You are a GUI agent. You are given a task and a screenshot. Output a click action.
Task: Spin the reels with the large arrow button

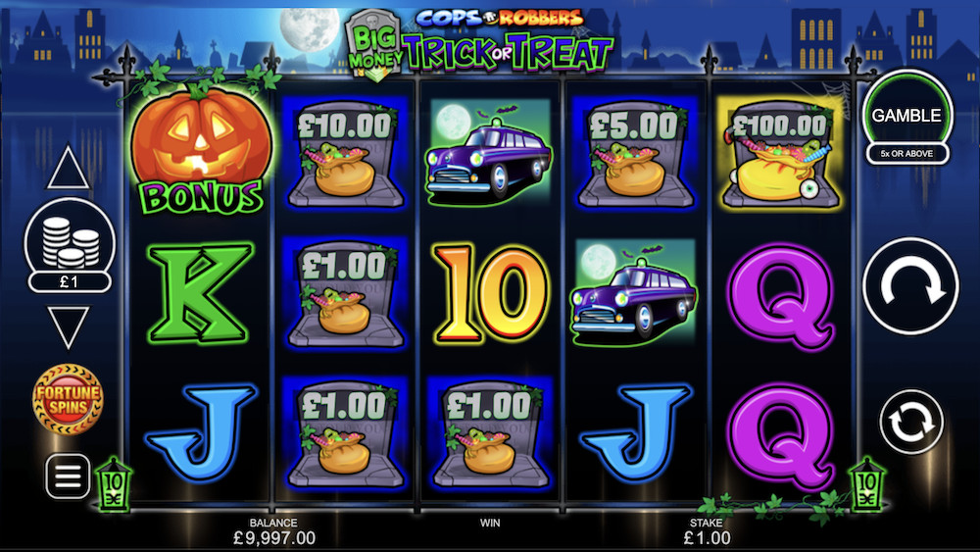pyautogui.click(x=910, y=286)
